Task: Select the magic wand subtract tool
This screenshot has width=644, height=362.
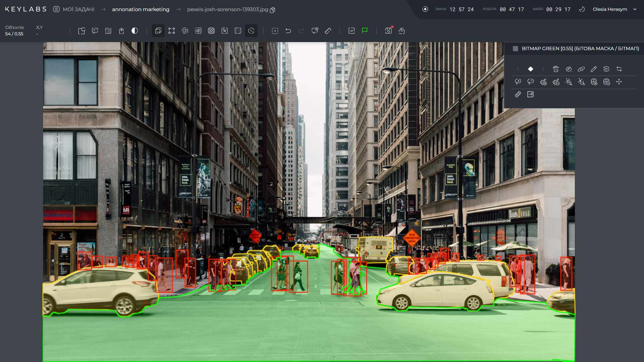Action: click(581, 82)
